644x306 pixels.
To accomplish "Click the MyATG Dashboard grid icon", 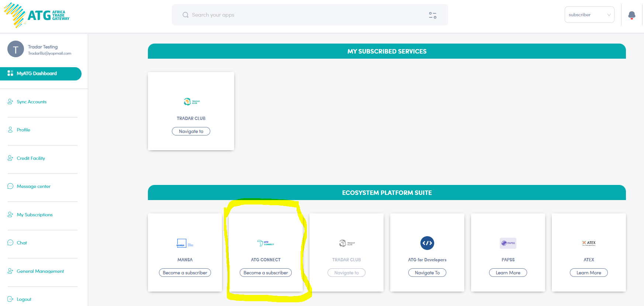I will coord(10,73).
